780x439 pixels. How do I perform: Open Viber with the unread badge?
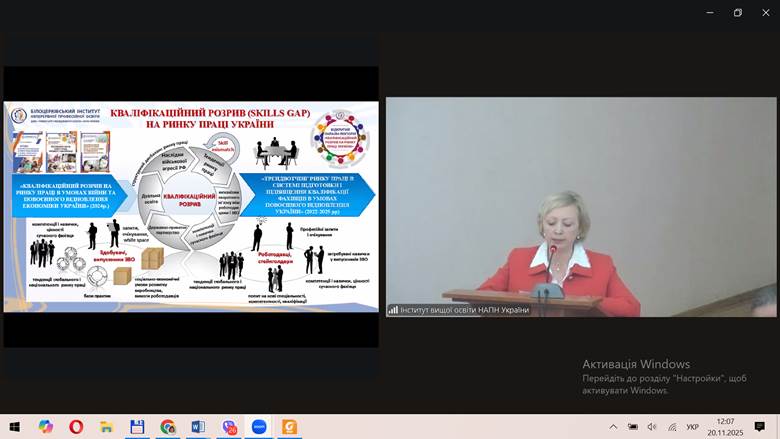click(x=229, y=427)
